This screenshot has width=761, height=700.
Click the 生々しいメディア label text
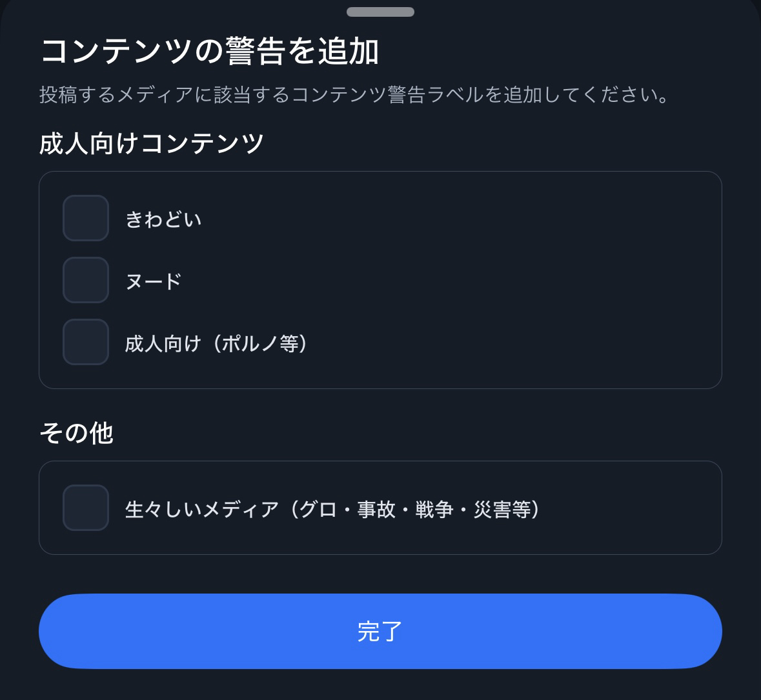pyautogui.click(x=201, y=509)
